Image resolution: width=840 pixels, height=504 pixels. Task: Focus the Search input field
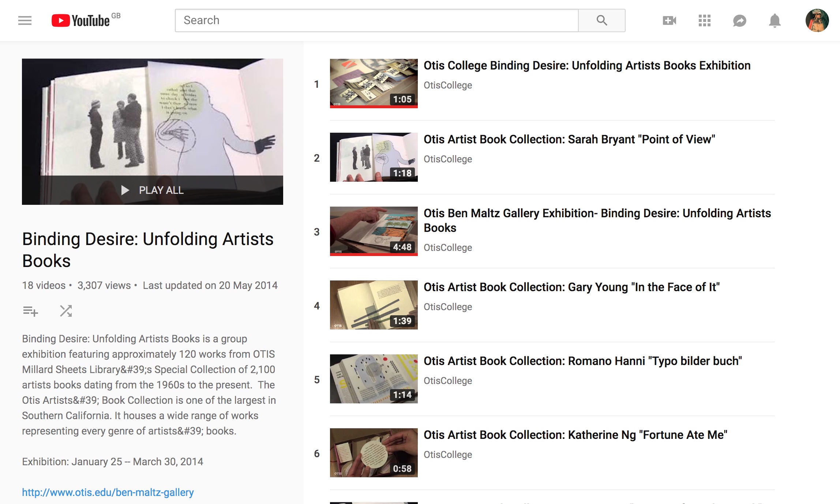(x=376, y=20)
